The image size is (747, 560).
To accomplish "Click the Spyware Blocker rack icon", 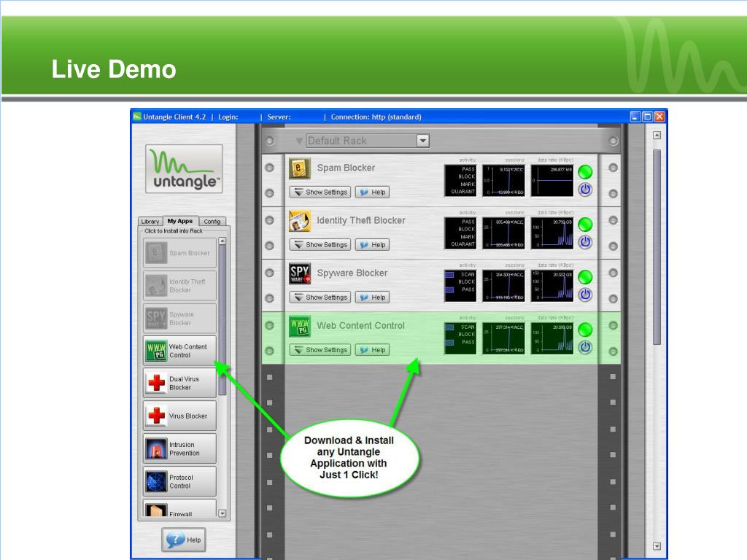I will 300,273.
